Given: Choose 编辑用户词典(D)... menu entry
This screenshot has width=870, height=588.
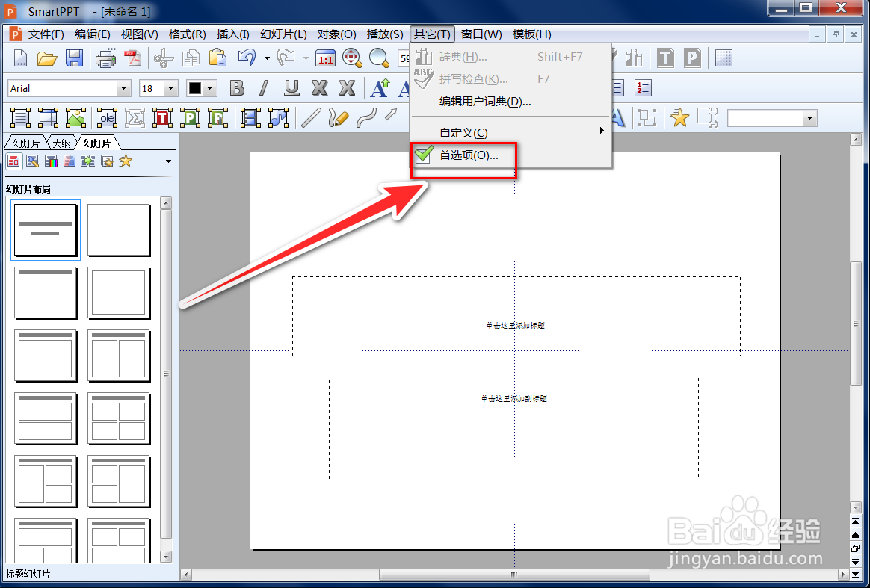Looking at the screenshot, I should point(511,102).
